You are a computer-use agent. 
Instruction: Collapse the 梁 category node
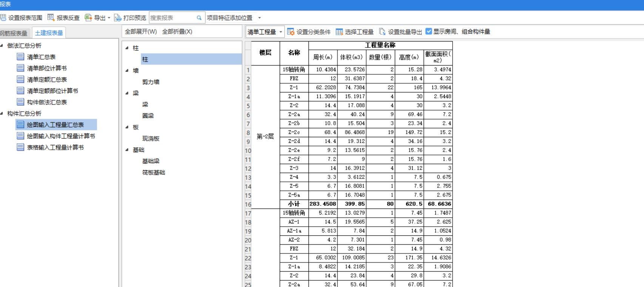coord(127,93)
